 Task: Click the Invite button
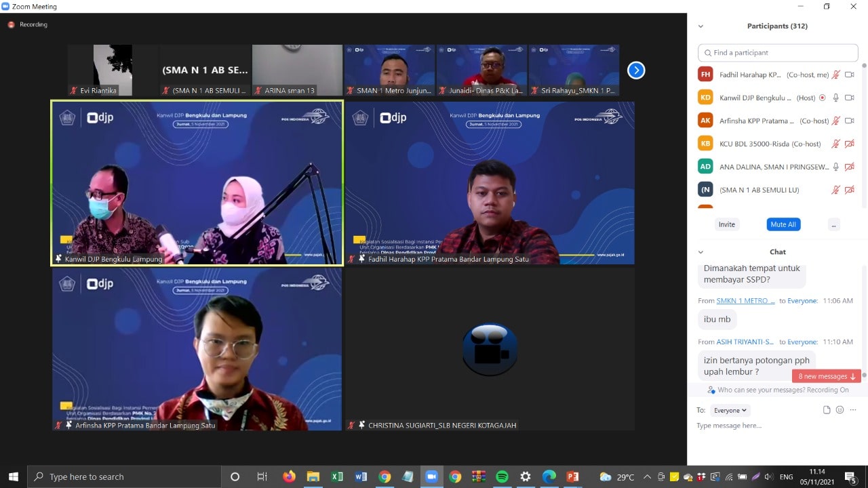[x=726, y=224]
